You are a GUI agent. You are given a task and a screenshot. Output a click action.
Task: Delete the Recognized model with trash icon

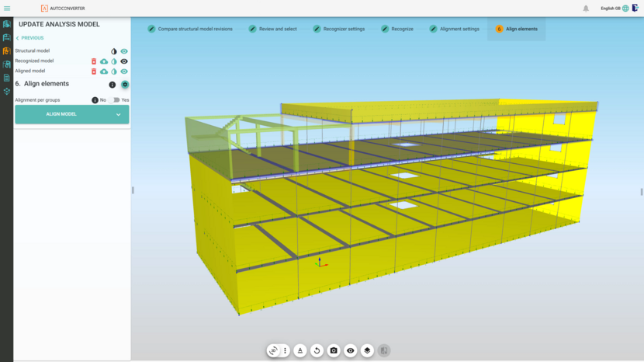(x=94, y=61)
